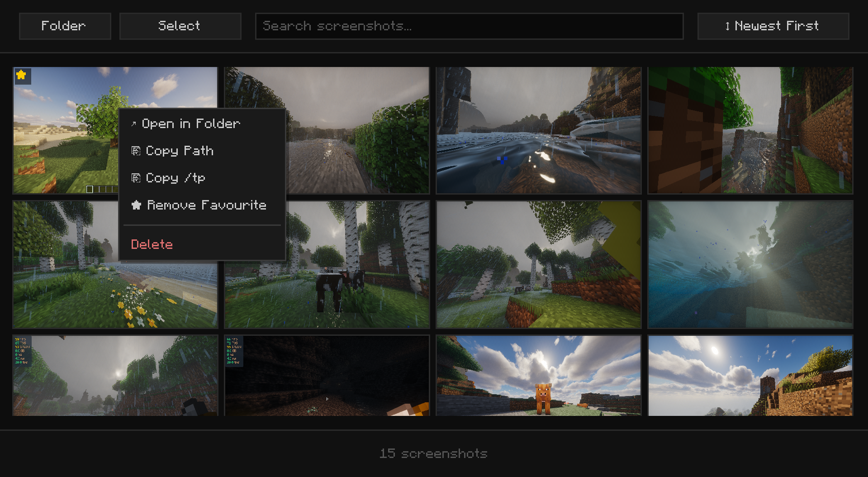The width and height of the screenshot is (868, 477).
Task: Open the orange cow under clouds screenshot
Action: point(538,375)
